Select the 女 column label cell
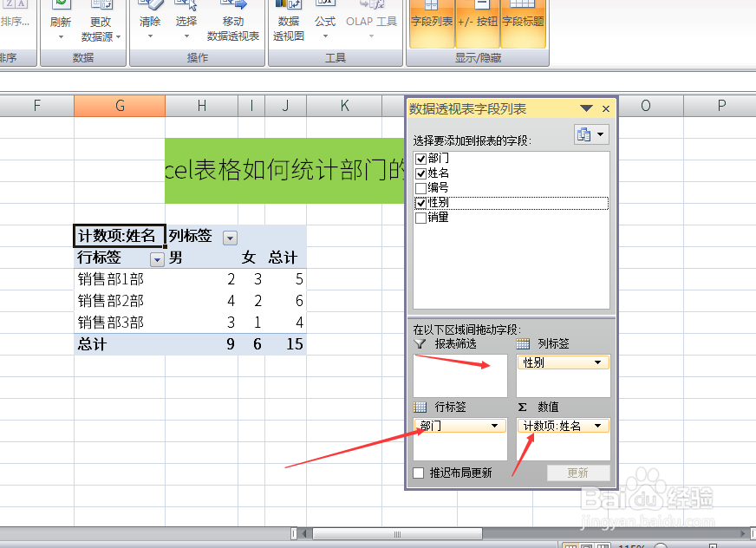This screenshot has width=756, height=548. point(251,258)
